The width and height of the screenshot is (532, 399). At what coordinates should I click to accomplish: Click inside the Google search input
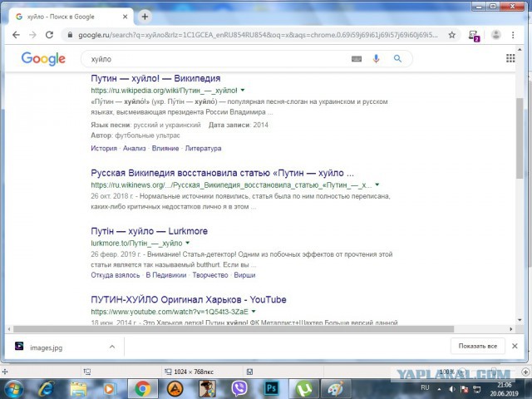coord(217,59)
